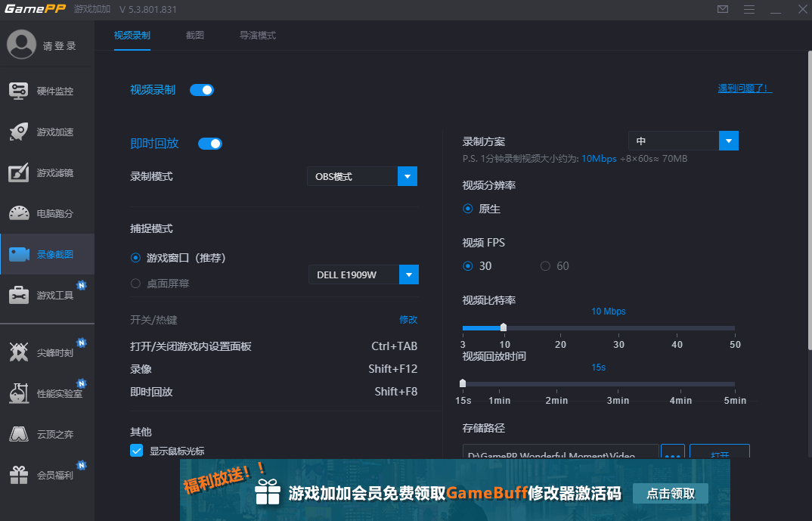Click the 视频比特率 slider handle
The width and height of the screenshot is (812, 521).
click(504, 327)
